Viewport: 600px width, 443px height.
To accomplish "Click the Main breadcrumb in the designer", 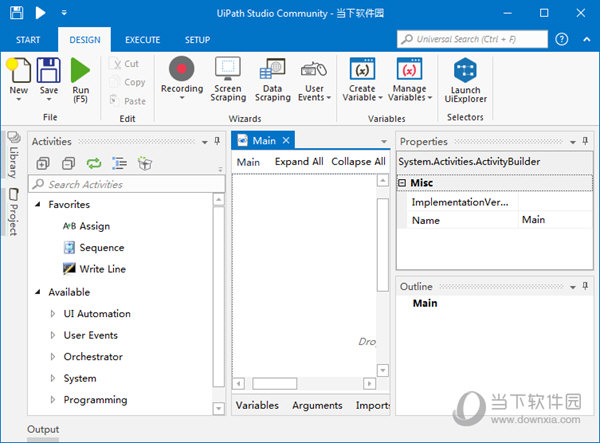I will (x=248, y=162).
